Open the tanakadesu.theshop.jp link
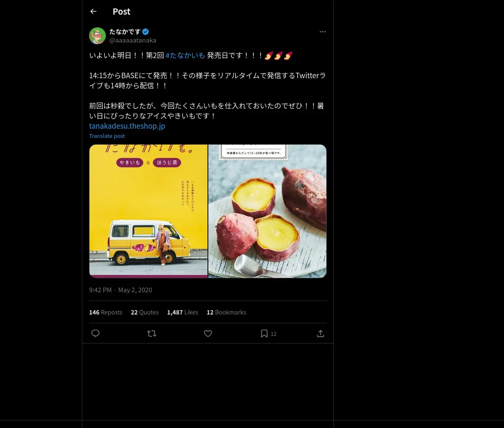 [127, 126]
